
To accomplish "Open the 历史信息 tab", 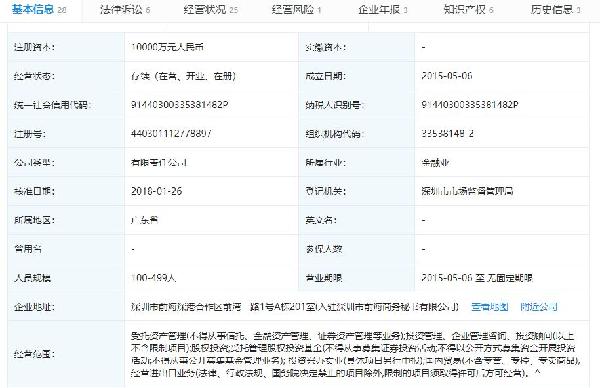I will click(x=555, y=10).
